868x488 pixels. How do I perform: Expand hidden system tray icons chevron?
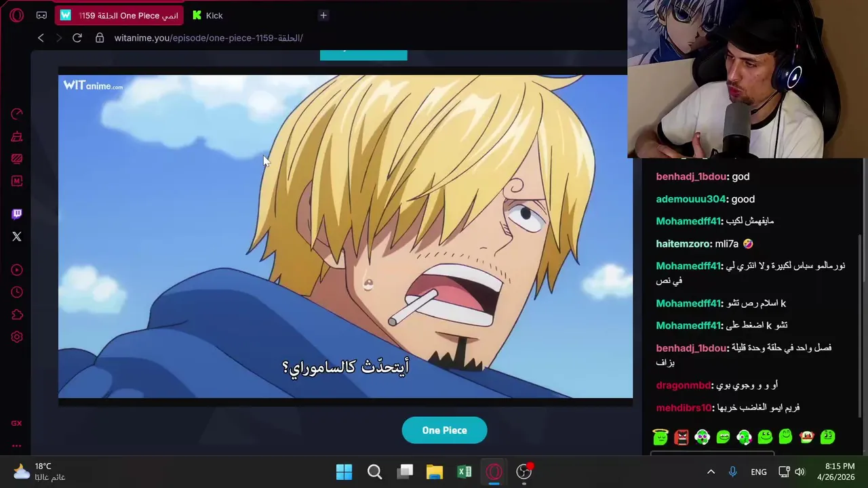pyautogui.click(x=711, y=472)
